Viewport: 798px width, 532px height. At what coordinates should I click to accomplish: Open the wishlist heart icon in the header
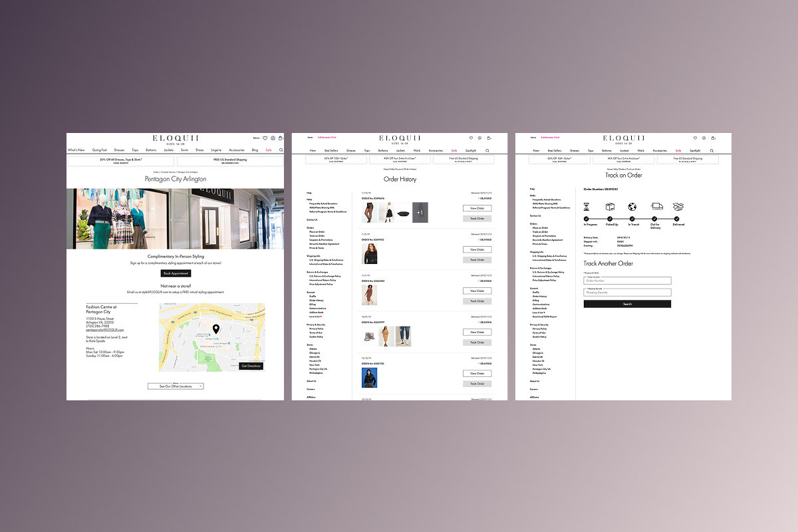pos(265,138)
